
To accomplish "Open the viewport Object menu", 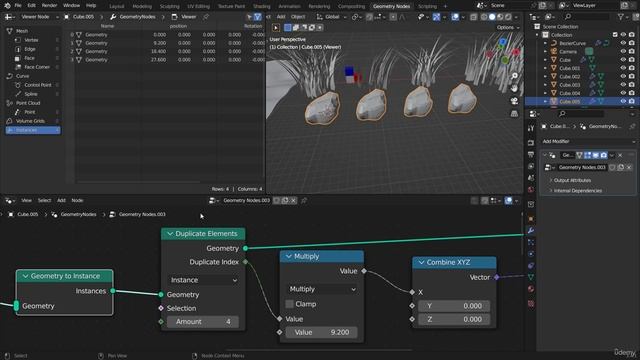I will (298, 17).
